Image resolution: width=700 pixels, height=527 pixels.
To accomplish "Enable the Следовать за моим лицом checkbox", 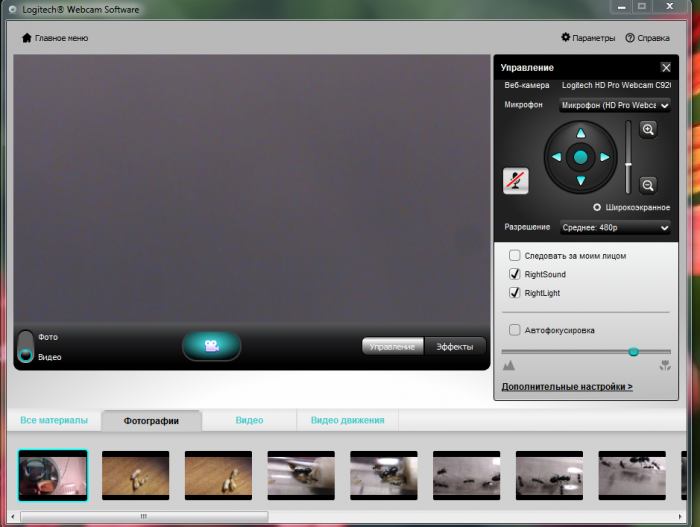I will [x=514, y=256].
